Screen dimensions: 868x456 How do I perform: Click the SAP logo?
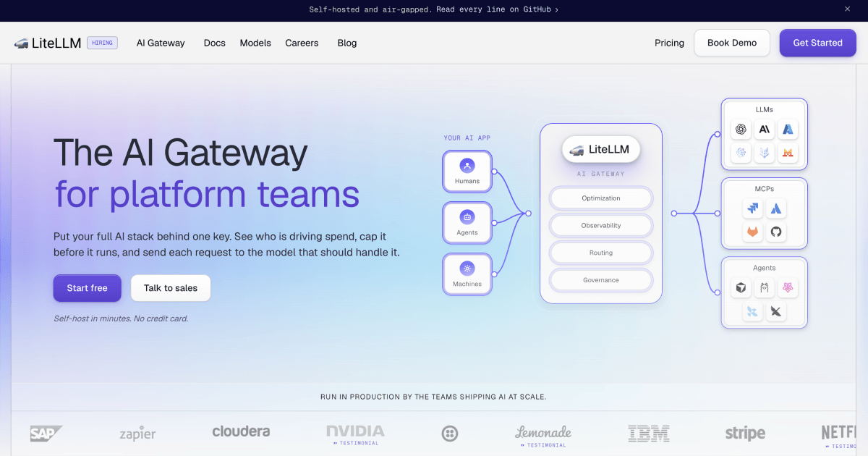click(x=46, y=434)
